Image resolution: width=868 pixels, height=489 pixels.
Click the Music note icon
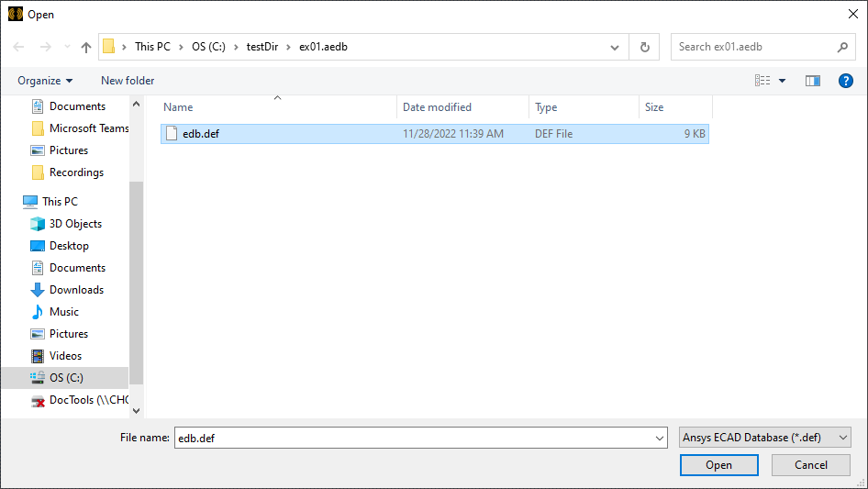(37, 312)
